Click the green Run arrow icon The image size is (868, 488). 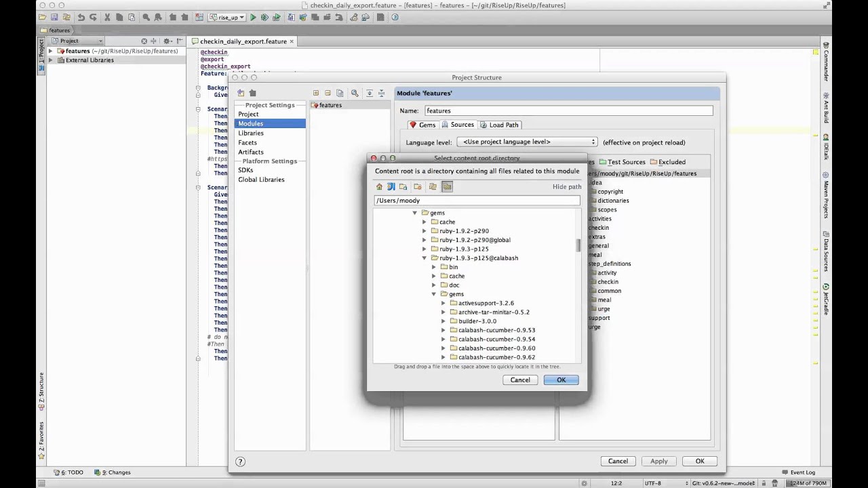[x=253, y=17]
